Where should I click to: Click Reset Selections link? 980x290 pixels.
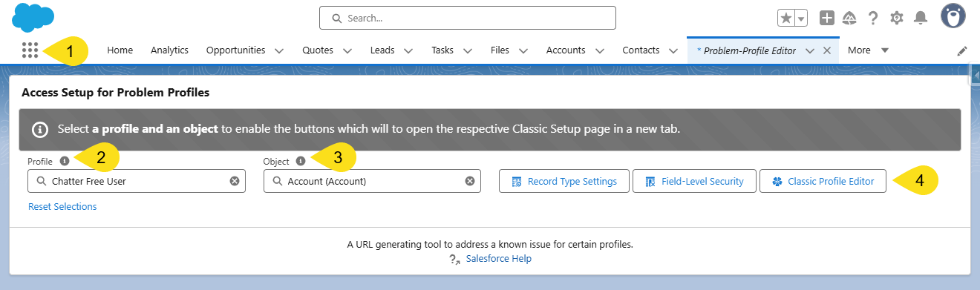click(x=62, y=207)
